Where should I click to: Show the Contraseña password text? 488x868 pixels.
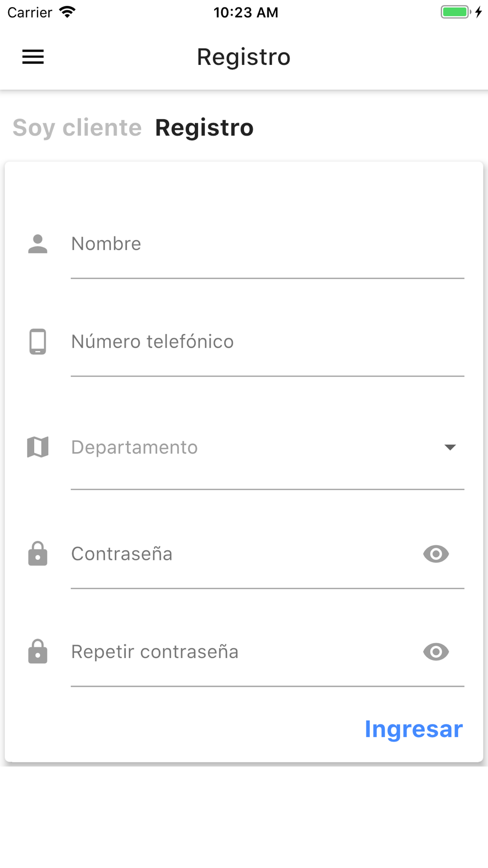[x=436, y=554]
